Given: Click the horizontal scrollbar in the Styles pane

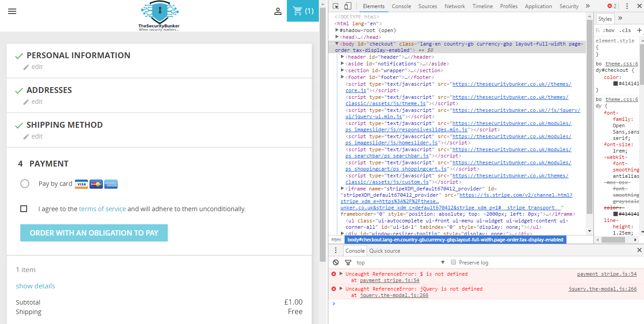Looking at the screenshot, I should coord(614,240).
